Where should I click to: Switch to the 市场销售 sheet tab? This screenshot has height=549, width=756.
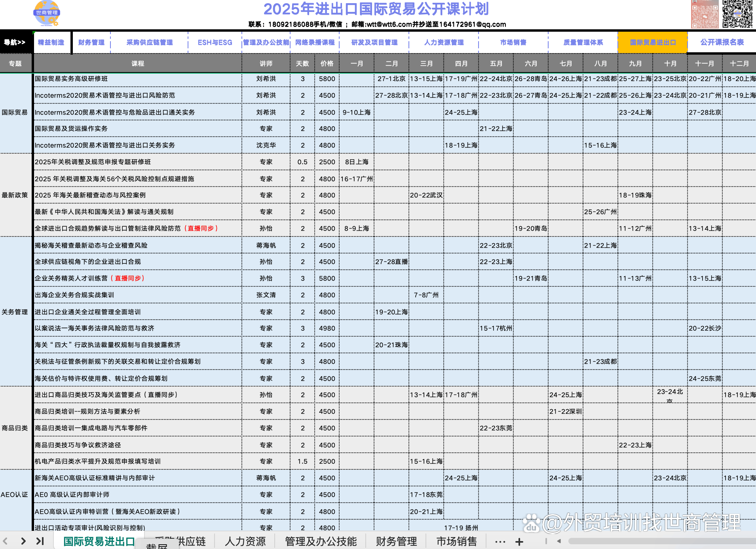coord(456,541)
